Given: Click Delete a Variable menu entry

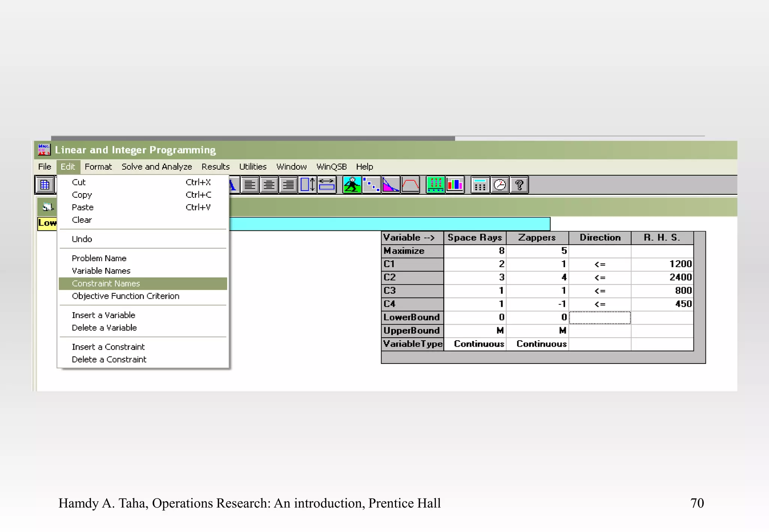Looking at the screenshot, I should pos(104,328).
